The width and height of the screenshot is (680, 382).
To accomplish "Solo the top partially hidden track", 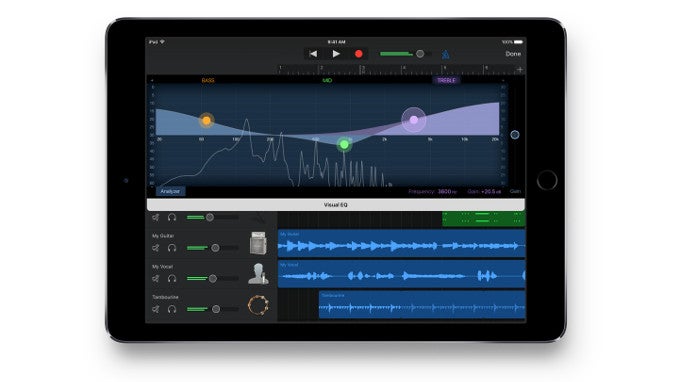I will [172, 217].
